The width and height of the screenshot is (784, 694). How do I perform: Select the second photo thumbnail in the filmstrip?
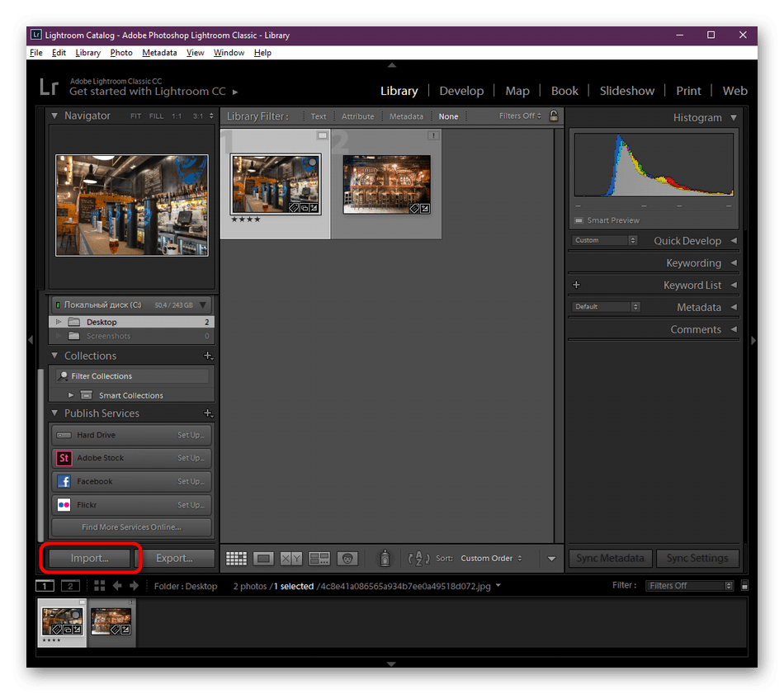(111, 623)
